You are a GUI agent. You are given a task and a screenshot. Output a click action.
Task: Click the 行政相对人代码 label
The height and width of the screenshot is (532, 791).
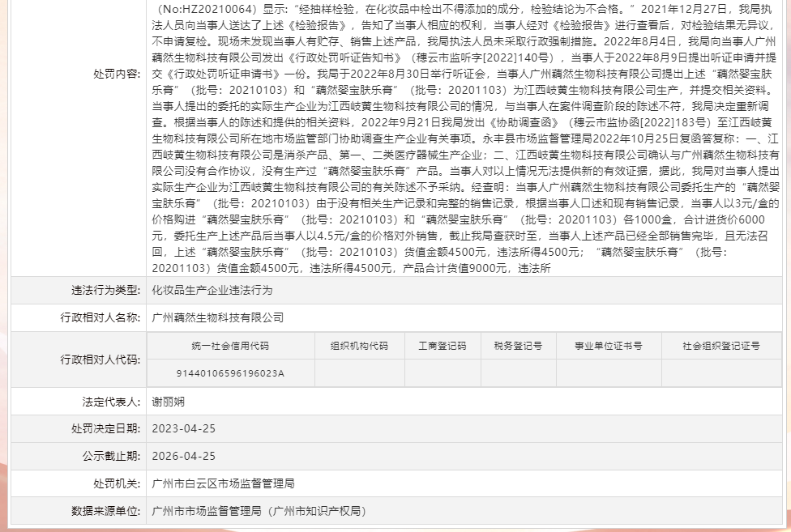coord(100,360)
